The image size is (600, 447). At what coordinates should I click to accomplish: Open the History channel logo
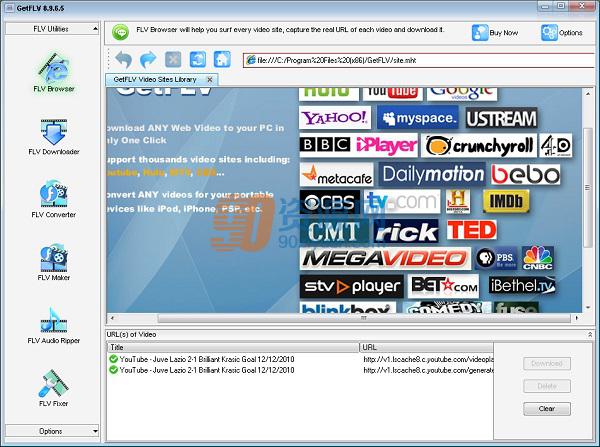[458, 201]
